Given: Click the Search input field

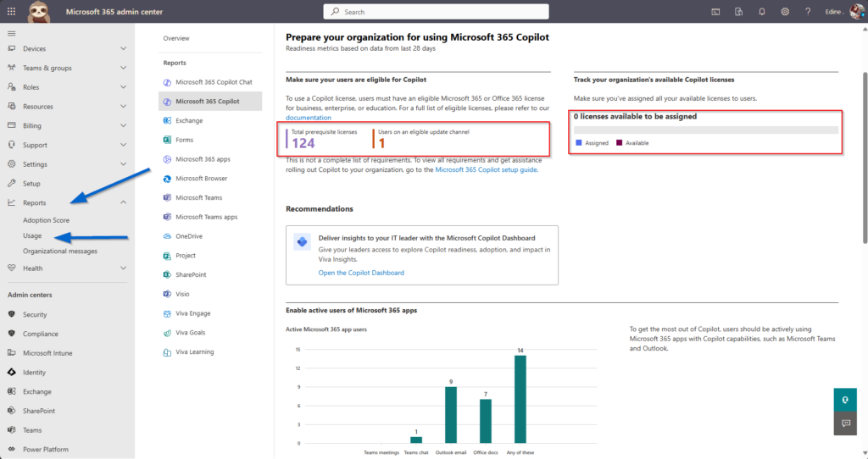Looking at the screenshot, I should (437, 12).
